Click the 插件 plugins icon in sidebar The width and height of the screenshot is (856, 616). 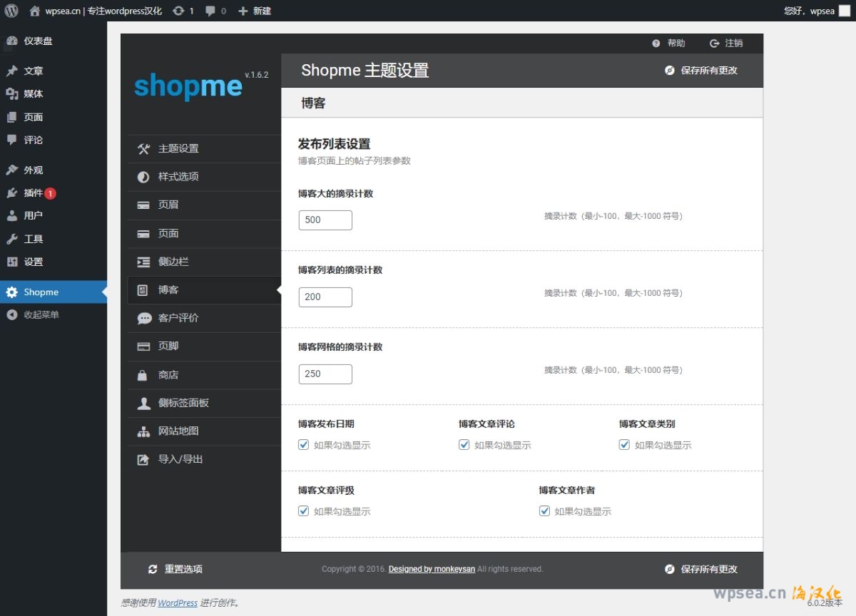(12, 193)
